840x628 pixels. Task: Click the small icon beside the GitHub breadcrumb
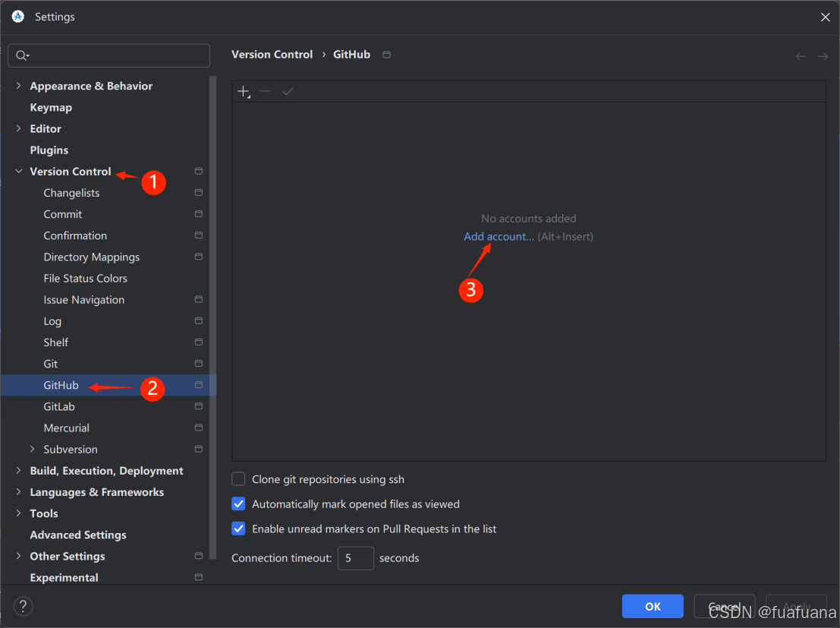385,54
